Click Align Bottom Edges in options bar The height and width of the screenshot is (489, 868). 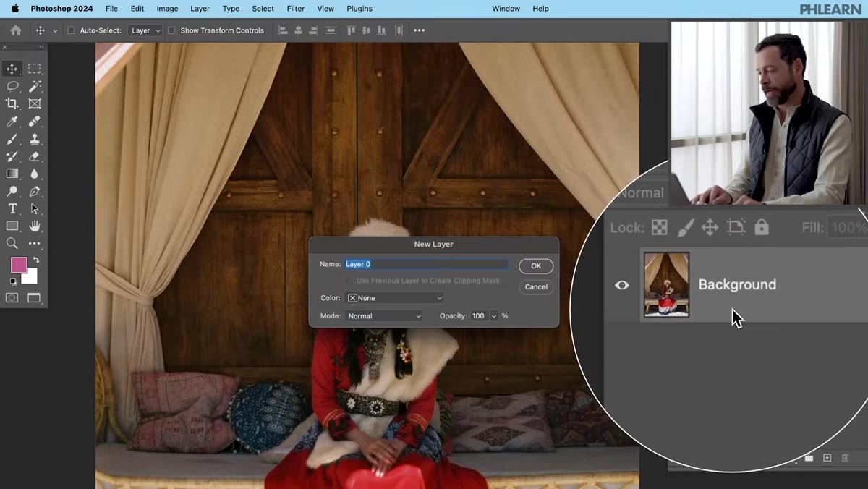[381, 30]
